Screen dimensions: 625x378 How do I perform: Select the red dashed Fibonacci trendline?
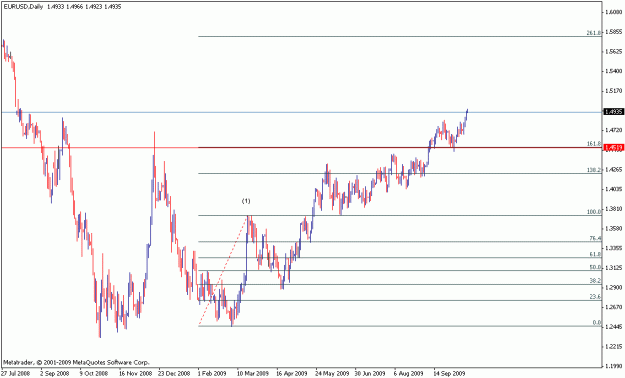223,271
